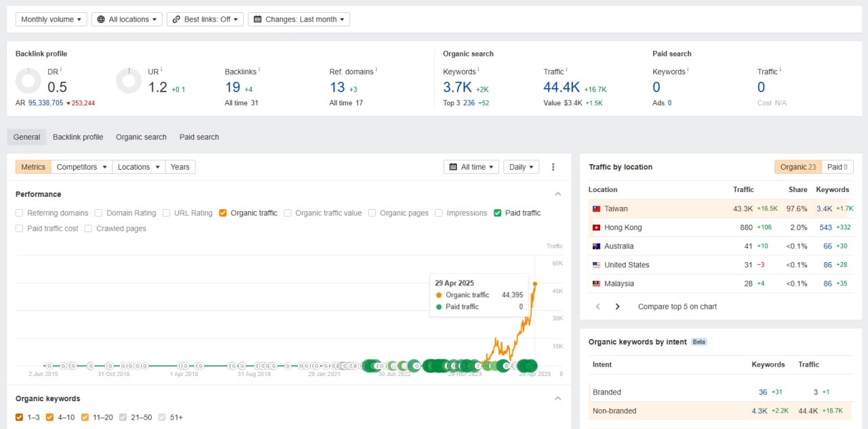Collapse the Performance section chevron

pyautogui.click(x=558, y=194)
